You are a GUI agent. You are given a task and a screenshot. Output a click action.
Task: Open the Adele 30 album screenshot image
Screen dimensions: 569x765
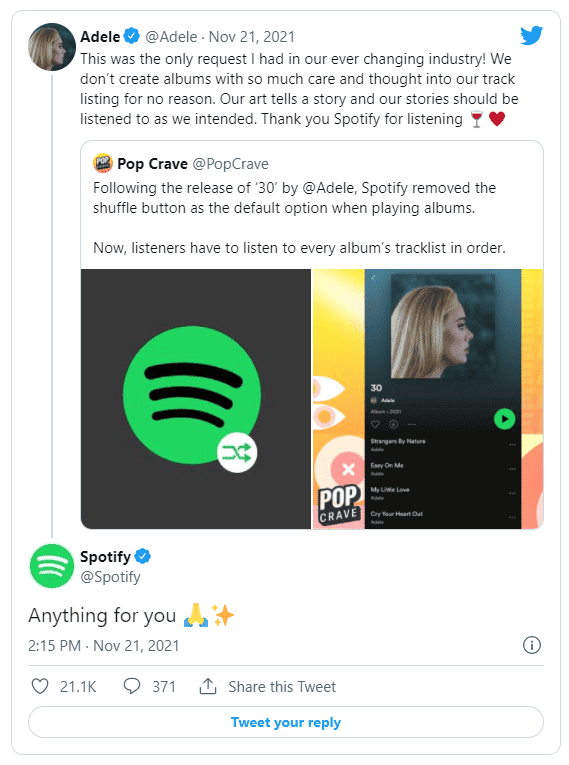coord(427,399)
